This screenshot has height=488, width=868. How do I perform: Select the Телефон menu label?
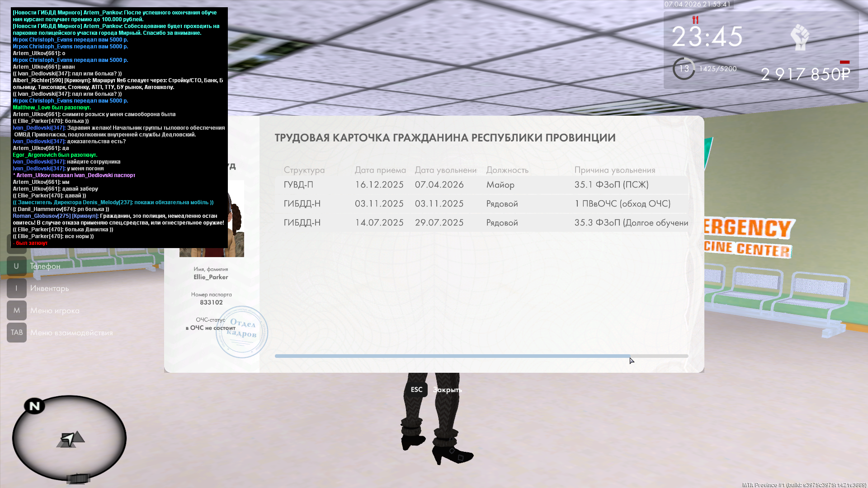45,266
